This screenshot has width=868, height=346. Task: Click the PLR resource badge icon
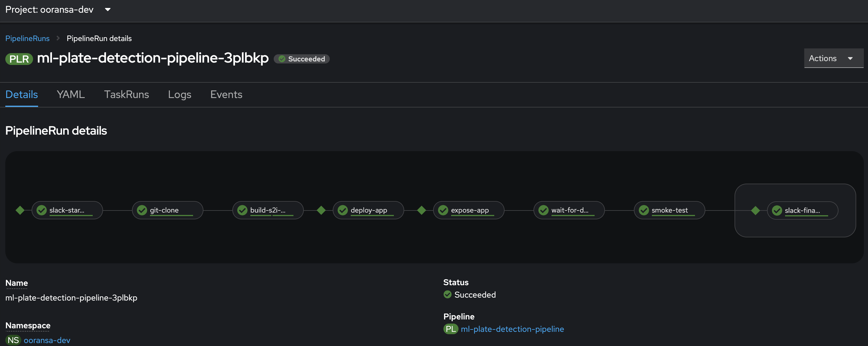coord(19,59)
